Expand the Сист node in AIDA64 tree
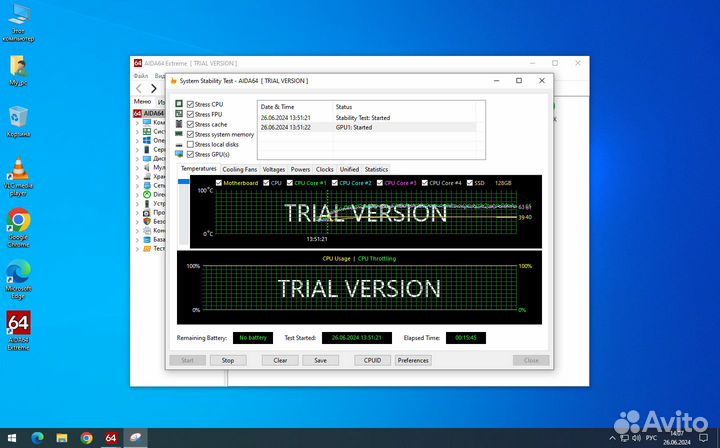Image resolution: width=720 pixels, height=448 pixels. [137, 131]
